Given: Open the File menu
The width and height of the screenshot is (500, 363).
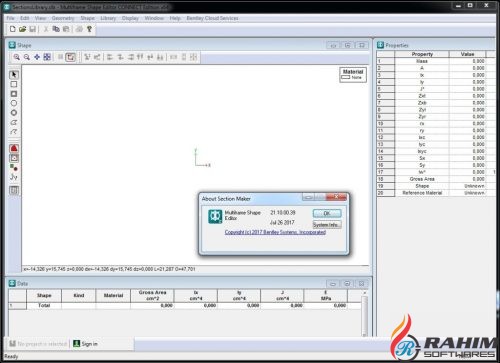Looking at the screenshot, I should click(x=11, y=18).
